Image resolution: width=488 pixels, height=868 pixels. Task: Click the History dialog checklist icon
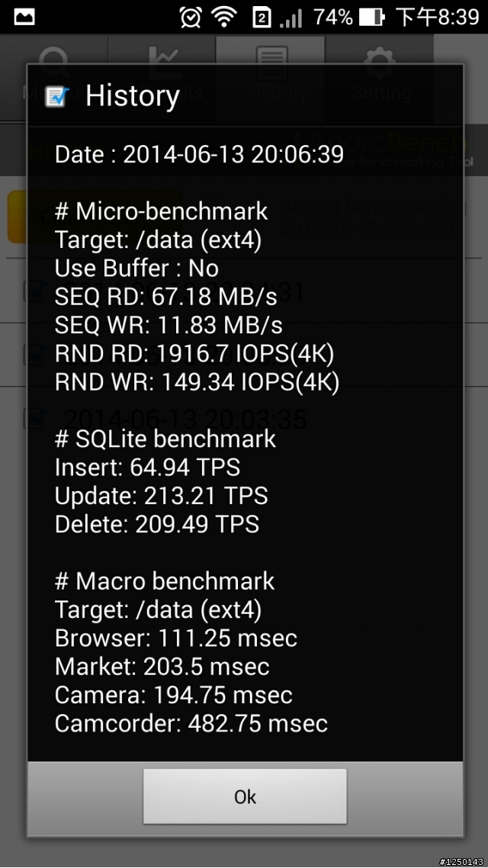(x=57, y=96)
